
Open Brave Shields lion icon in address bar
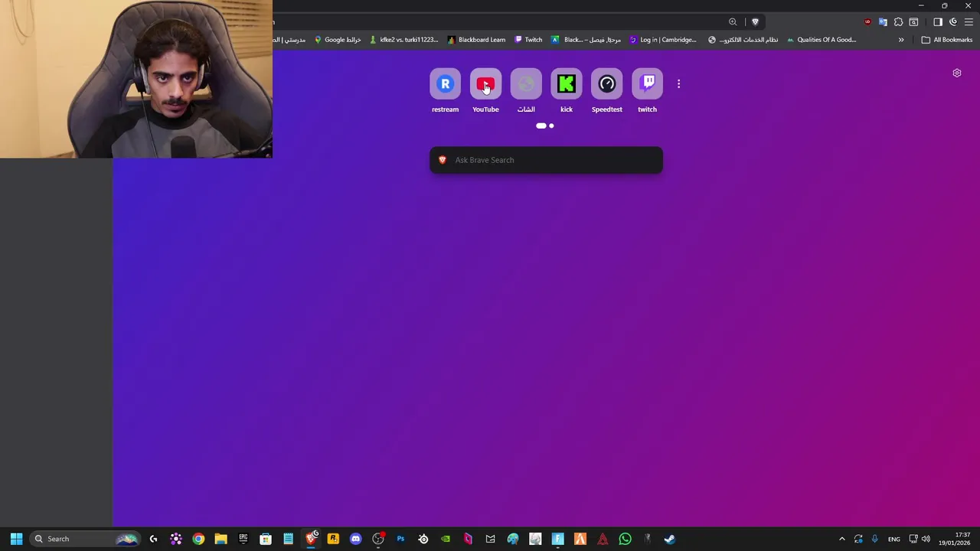pyautogui.click(x=755, y=21)
